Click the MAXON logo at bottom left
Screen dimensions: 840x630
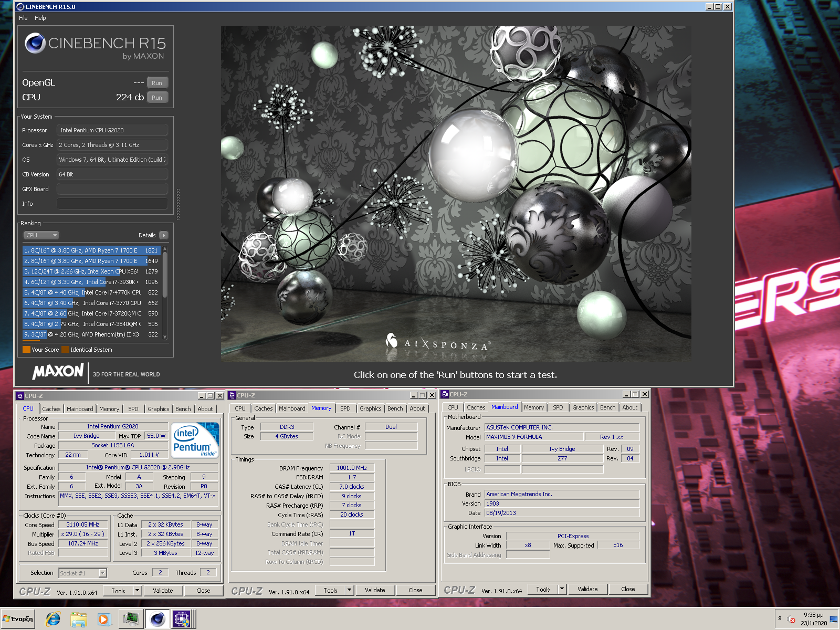tap(58, 372)
